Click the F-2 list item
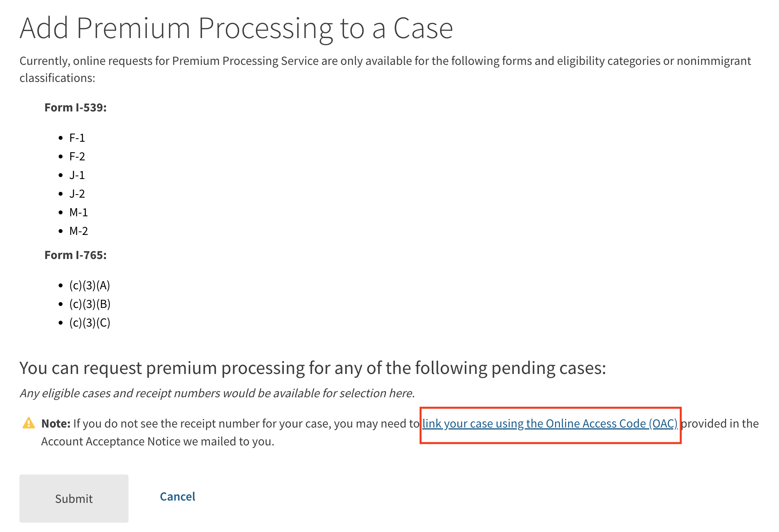Image resolution: width=779 pixels, height=532 pixels. coord(77,156)
